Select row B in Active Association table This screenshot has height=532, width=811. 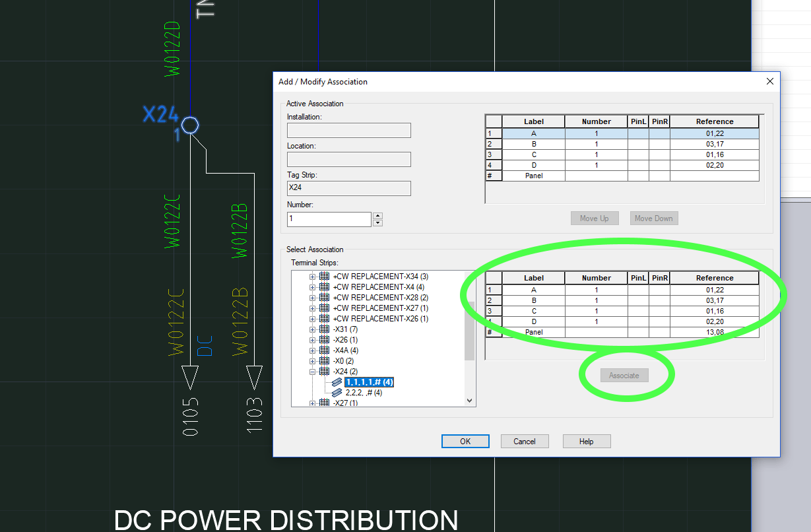pyautogui.click(x=622, y=144)
